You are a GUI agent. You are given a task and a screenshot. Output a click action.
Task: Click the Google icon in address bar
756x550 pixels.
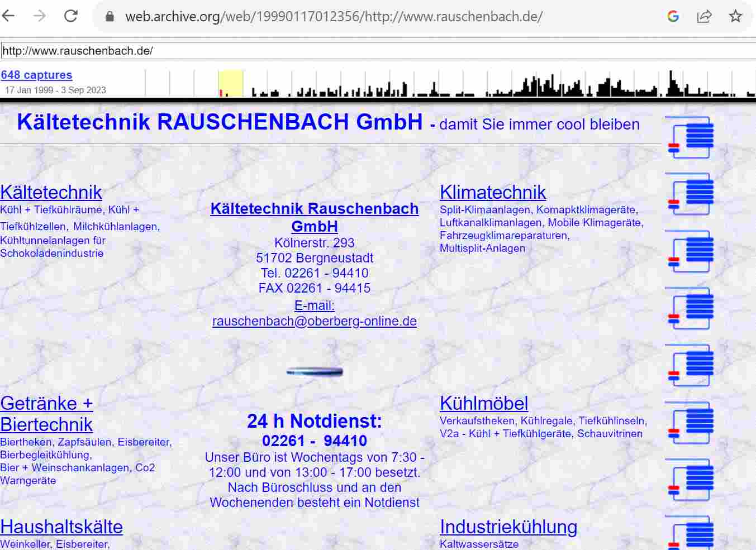click(673, 16)
